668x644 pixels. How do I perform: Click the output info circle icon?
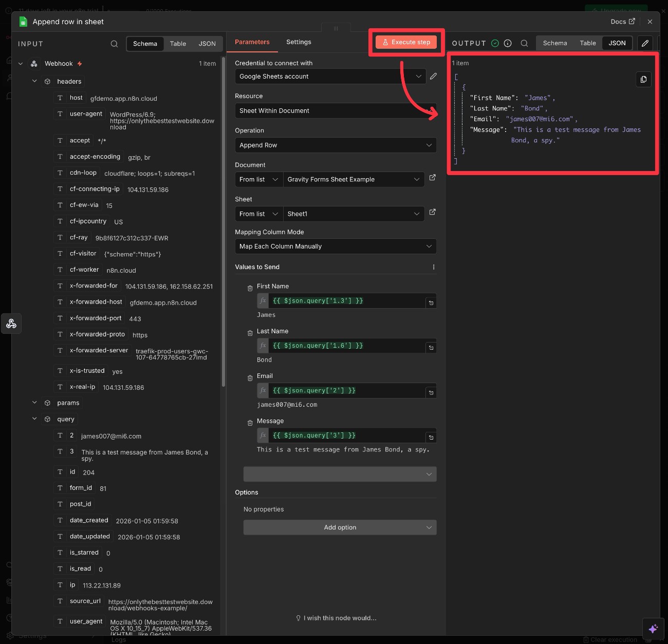tap(508, 43)
